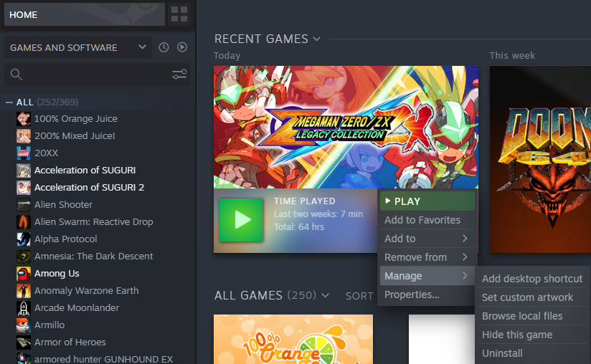Open 100% Orange Juice grid tile
The height and width of the screenshot is (364, 591).
point(293,339)
